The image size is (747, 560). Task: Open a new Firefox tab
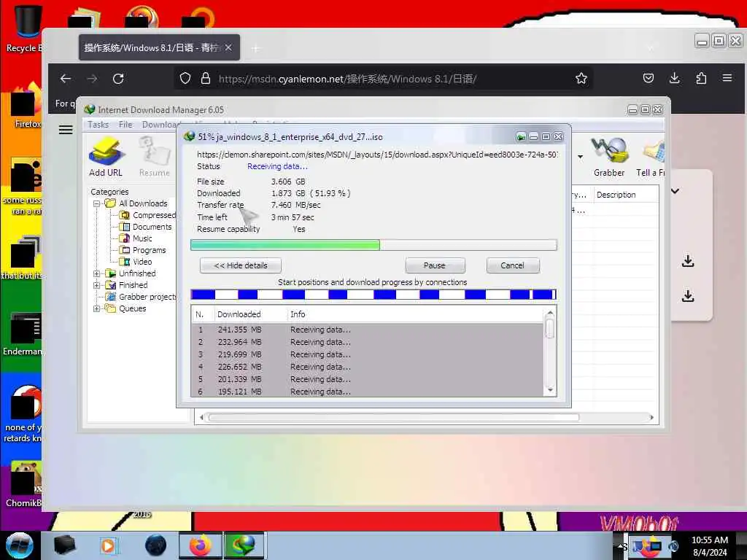click(x=256, y=48)
